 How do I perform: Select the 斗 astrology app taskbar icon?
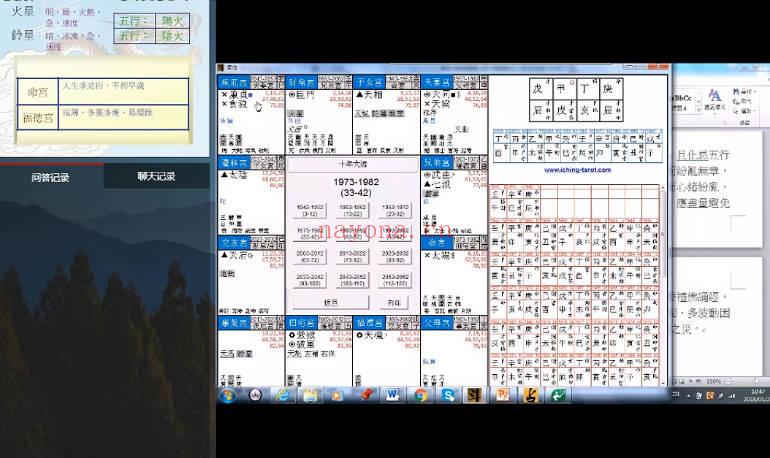tap(474, 395)
